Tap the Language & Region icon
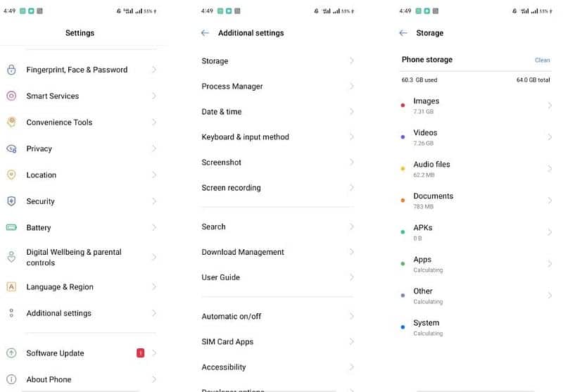563x392 pixels. tap(11, 287)
